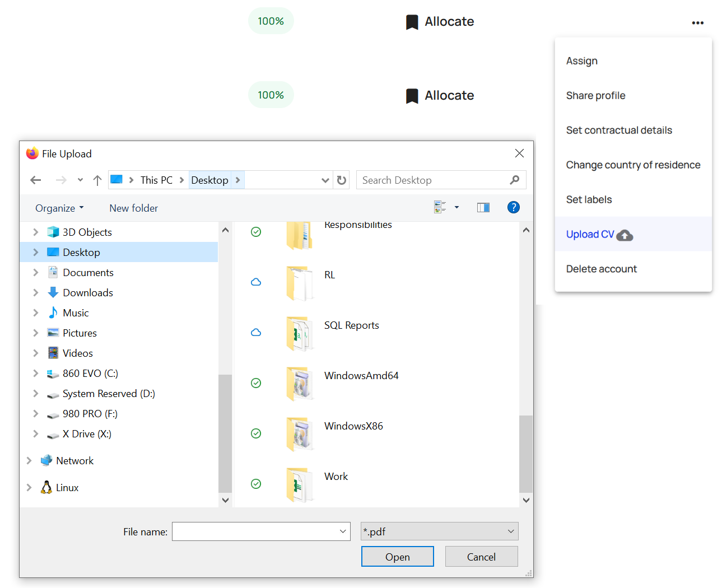This screenshot has width=722, height=588.
Task: Expand the 860 EVO (C:) drive node
Action: coord(36,373)
